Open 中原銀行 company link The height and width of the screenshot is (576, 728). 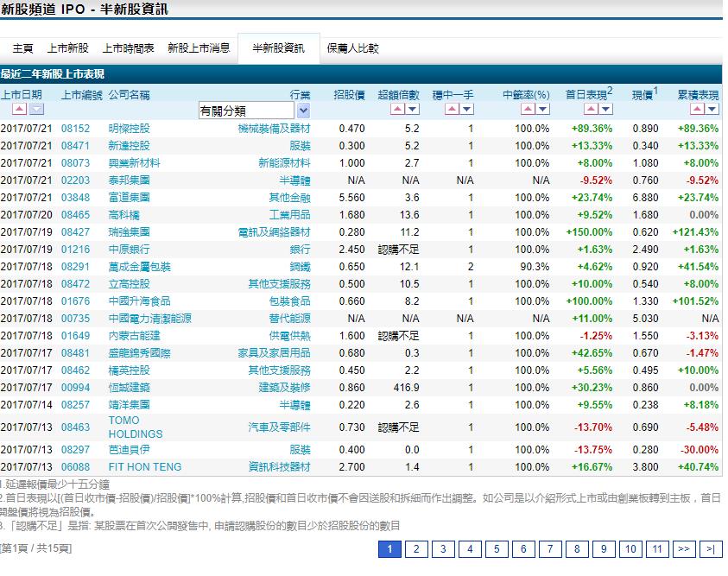coord(129,250)
